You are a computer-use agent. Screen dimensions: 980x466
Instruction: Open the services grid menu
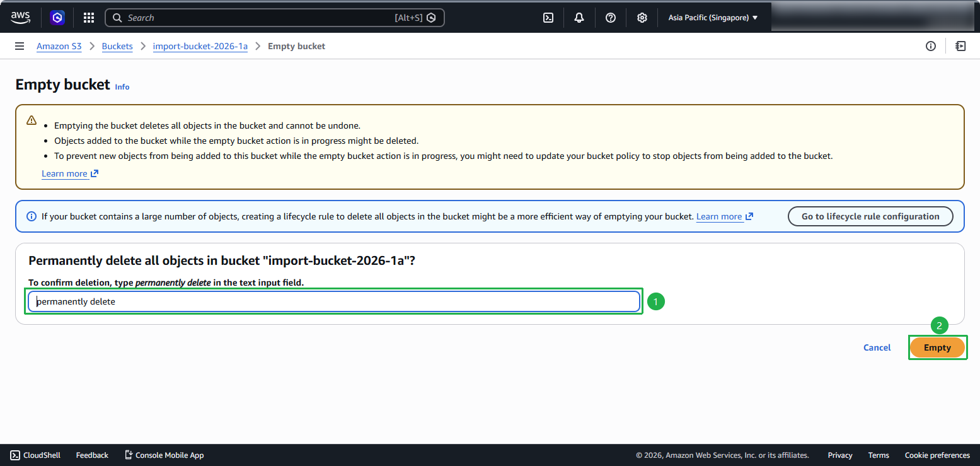point(89,18)
